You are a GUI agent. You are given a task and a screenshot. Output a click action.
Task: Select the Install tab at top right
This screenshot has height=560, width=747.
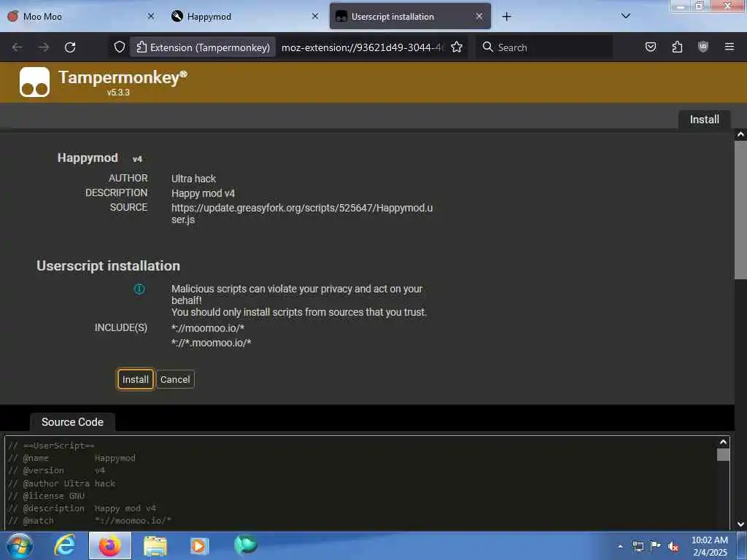pos(704,120)
